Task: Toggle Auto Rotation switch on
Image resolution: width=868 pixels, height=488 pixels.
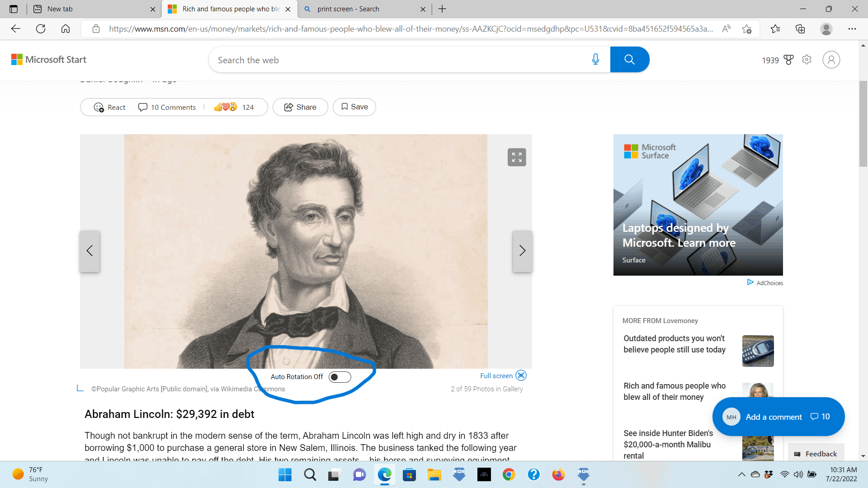Action: click(340, 377)
